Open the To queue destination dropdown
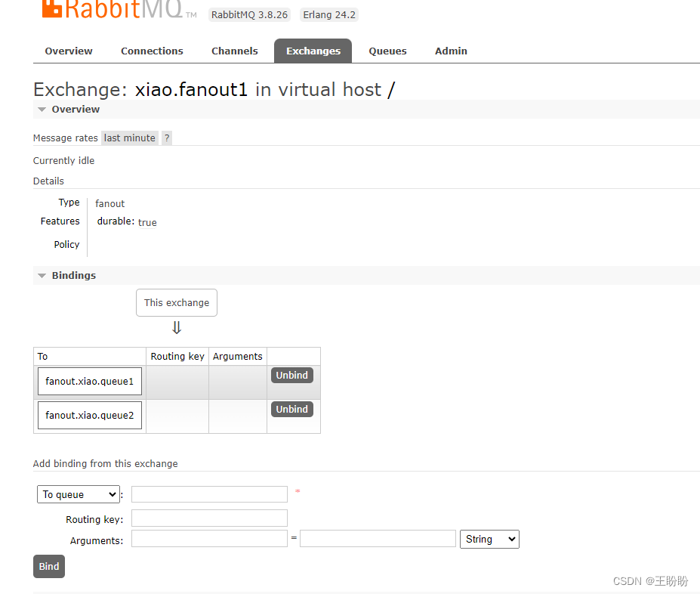Image resolution: width=700 pixels, height=594 pixels. (79, 494)
